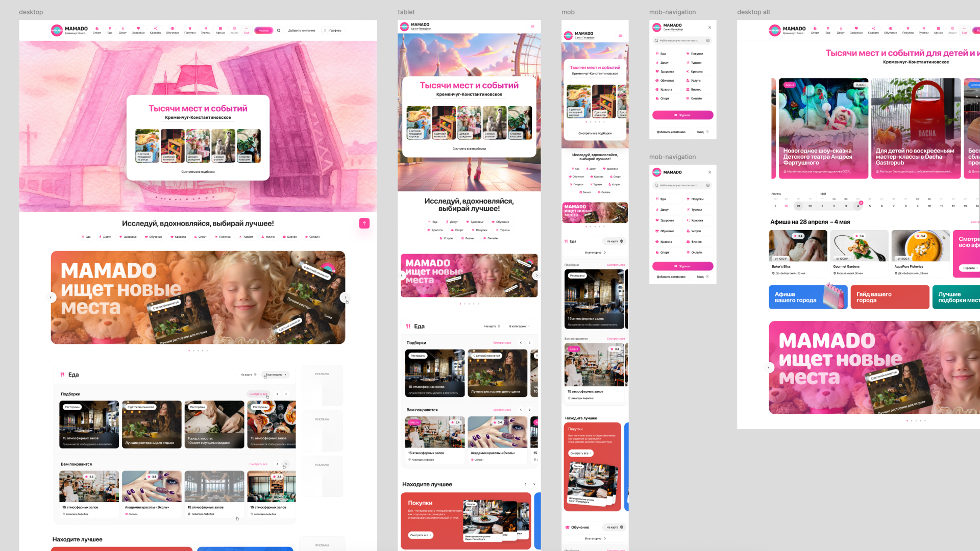Viewport: 980px width, 551px height.
Task: Click the search magnifier in the desktop frame header
Action: click(x=279, y=31)
